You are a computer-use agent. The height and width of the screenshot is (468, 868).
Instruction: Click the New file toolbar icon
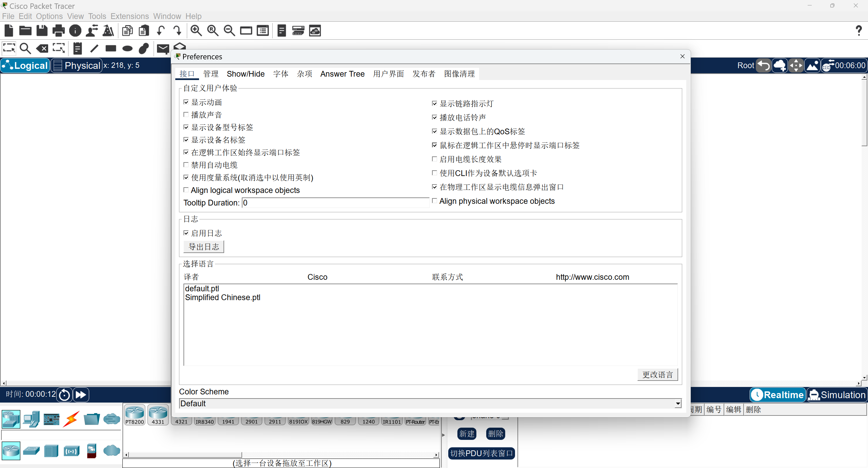click(x=9, y=31)
